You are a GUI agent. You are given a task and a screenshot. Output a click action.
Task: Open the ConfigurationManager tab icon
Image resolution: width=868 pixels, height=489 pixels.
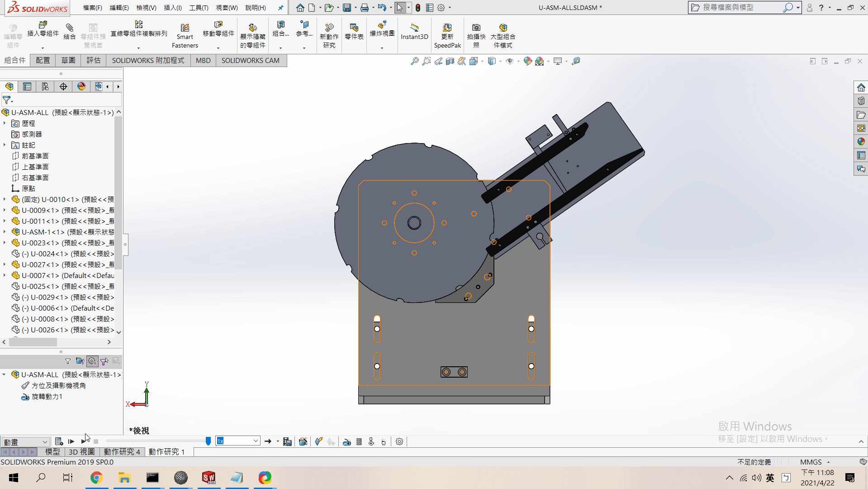pyautogui.click(x=45, y=86)
